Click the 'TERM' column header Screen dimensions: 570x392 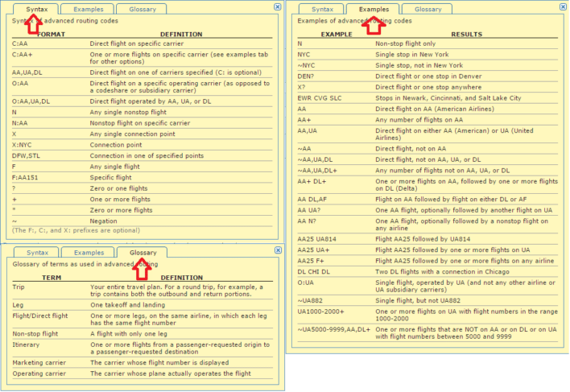(52, 278)
